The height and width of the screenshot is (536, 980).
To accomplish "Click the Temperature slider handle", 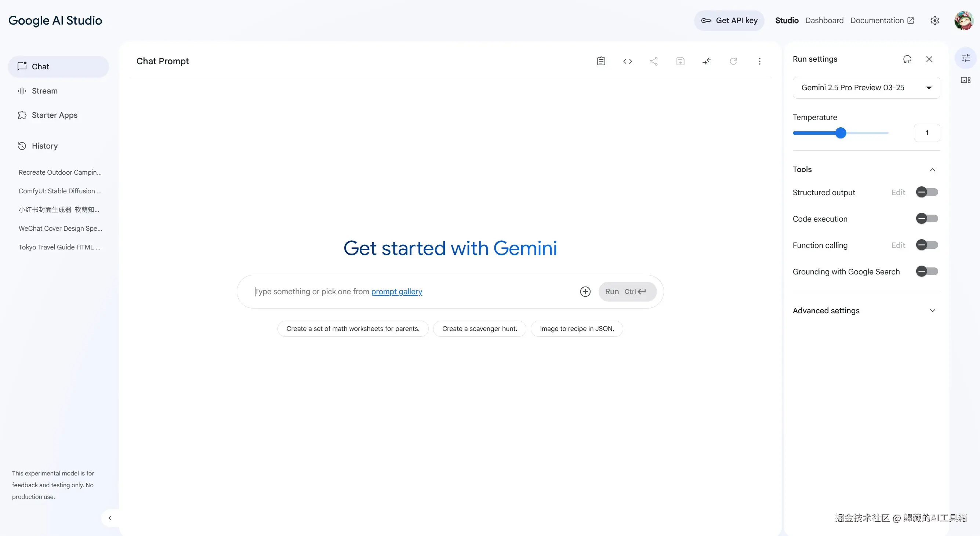I will click(x=841, y=133).
